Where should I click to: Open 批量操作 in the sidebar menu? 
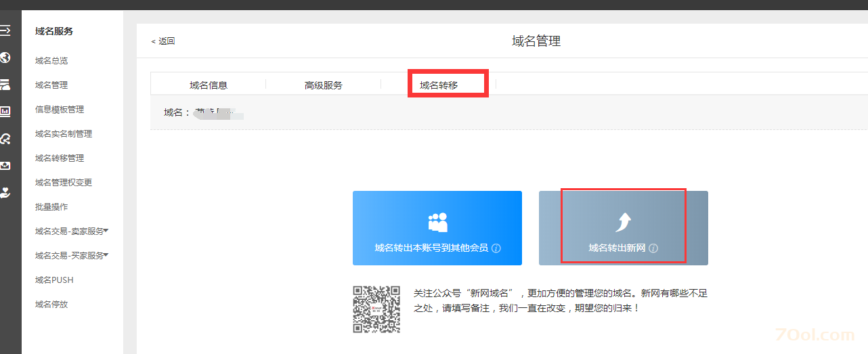coord(51,207)
